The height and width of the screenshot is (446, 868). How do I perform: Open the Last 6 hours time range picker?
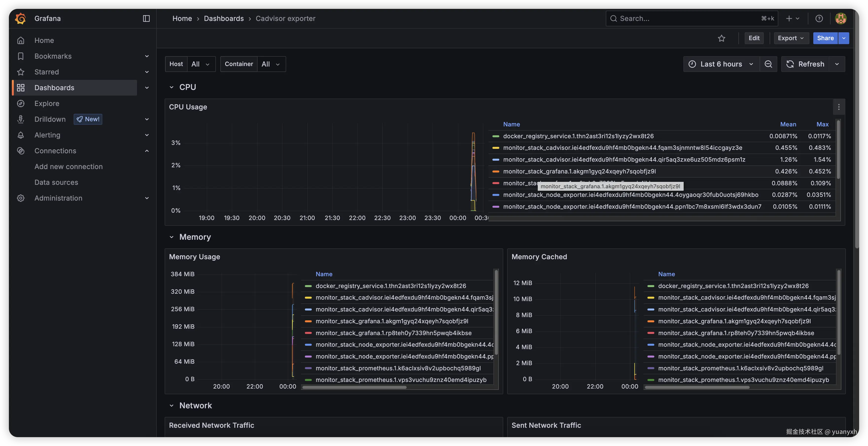(x=721, y=64)
